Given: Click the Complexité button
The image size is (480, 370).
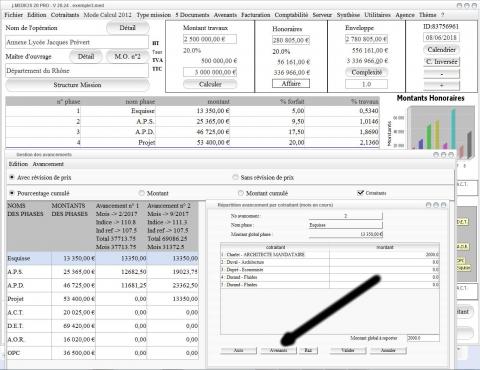Looking at the screenshot, I should 366,72.
